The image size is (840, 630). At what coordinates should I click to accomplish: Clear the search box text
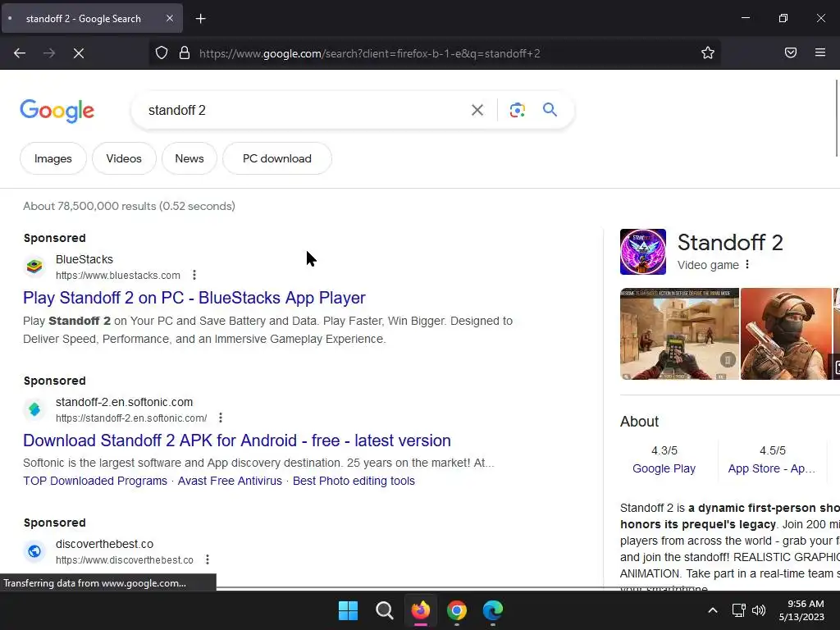(x=477, y=111)
